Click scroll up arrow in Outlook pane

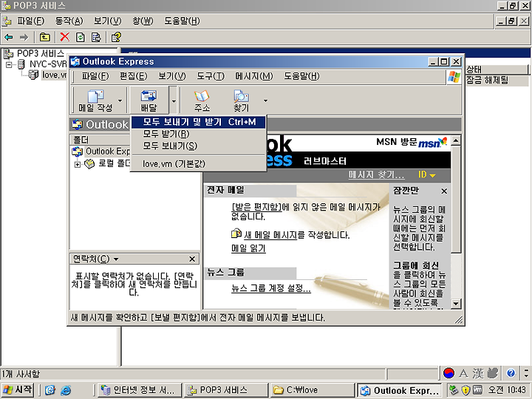[x=456, y=140]
